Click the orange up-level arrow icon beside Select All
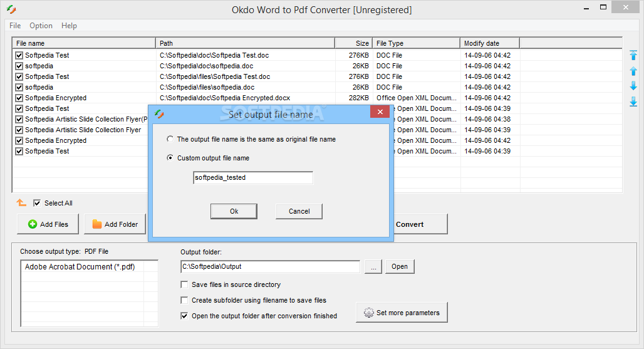 [x=21, y=203]
